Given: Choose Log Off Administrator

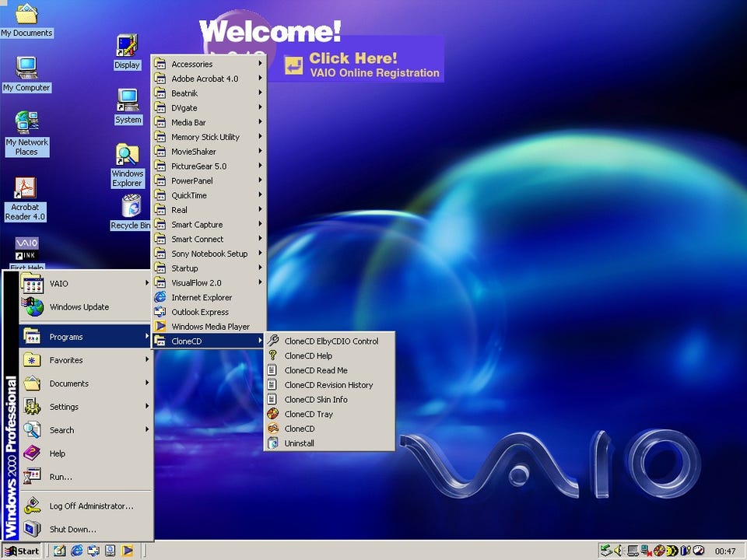Looking at the screenshot, I should pyautogui.click(x=86, y=506).
